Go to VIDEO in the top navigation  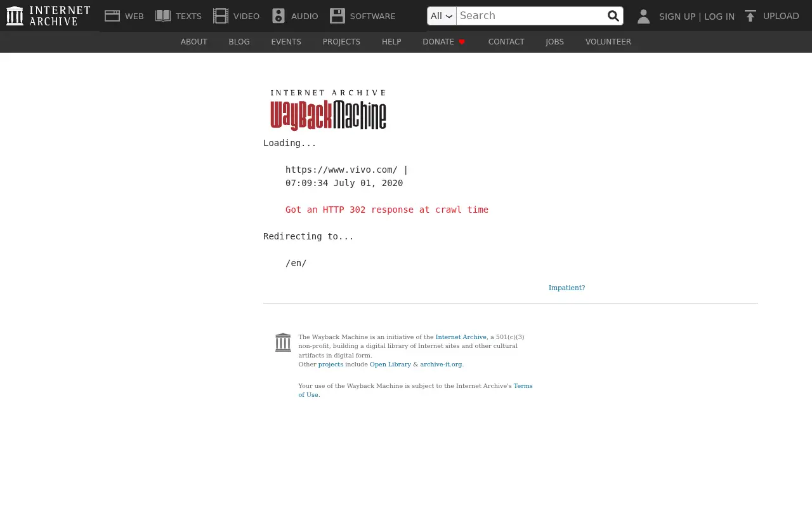(x=246, y=17)
